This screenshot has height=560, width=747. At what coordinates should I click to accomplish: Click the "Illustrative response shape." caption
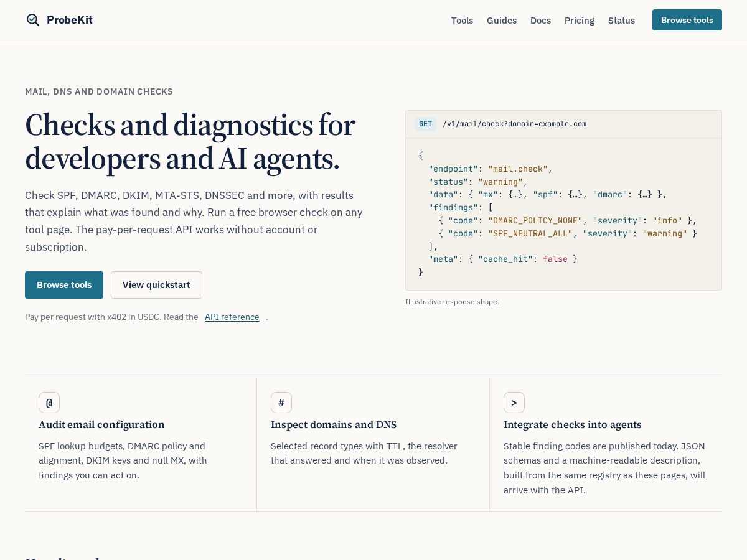point(452,302)
